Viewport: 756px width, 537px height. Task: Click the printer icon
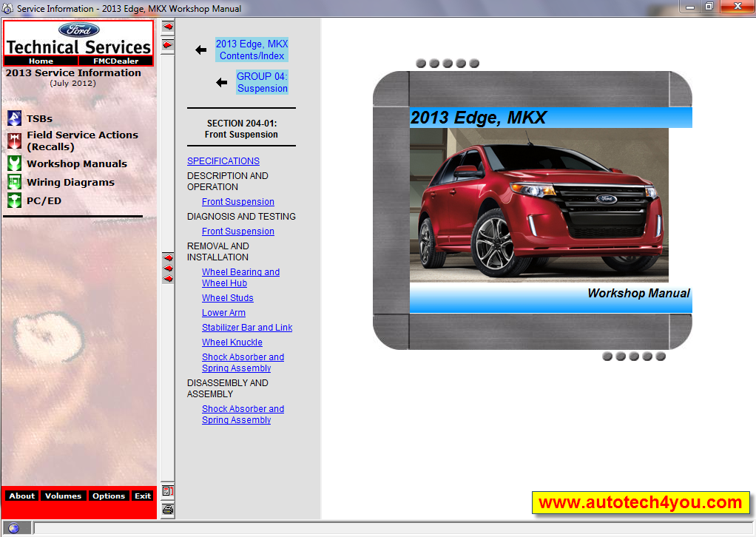tap(168, 510)
